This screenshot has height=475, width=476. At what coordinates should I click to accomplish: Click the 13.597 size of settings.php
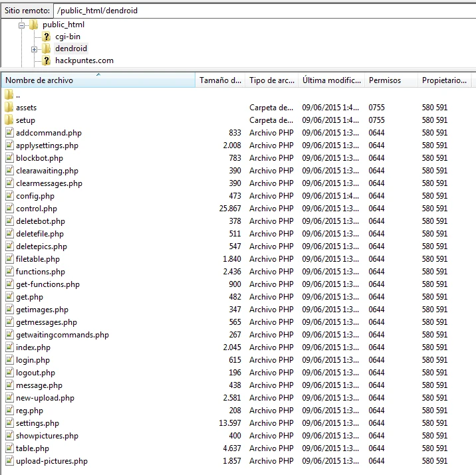(x=230, y=423)
